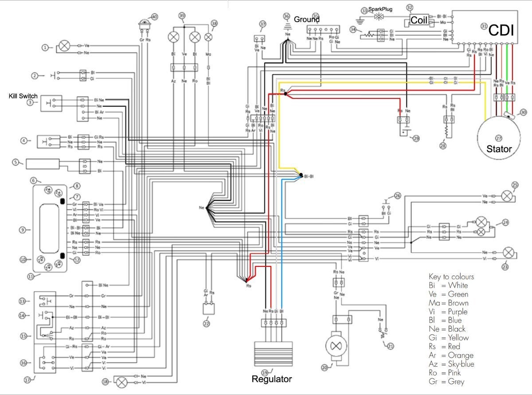Screen dimensions: 532x395
Task: Click the lamp symbol beside callout 1
Action: click(x=65, y=46)
